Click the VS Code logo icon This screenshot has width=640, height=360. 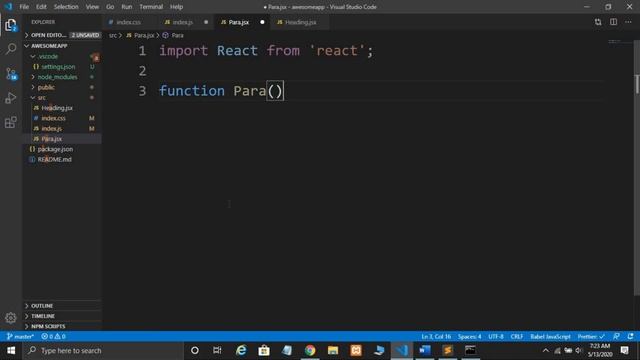pos(8,7)
